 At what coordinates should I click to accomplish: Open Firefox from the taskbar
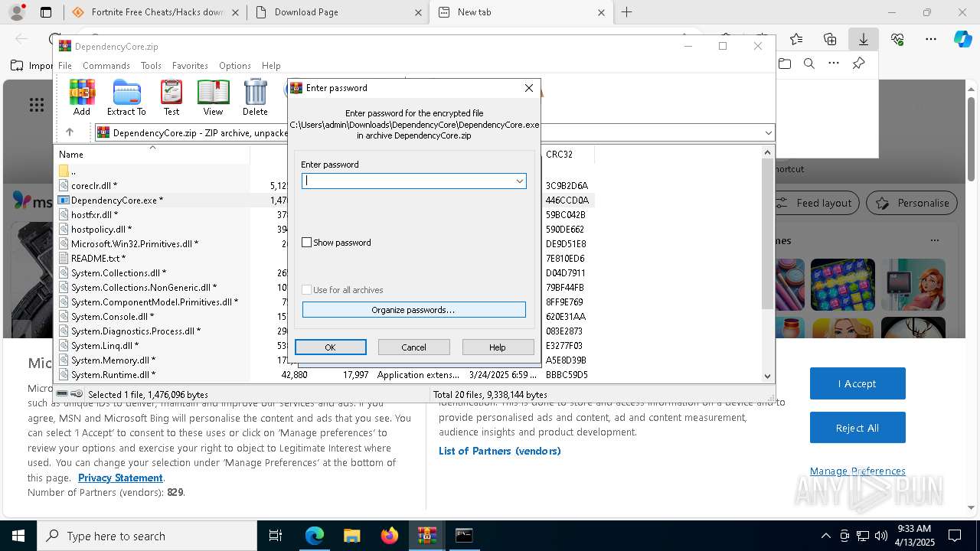pyautogui.click(x=389, y=536)
